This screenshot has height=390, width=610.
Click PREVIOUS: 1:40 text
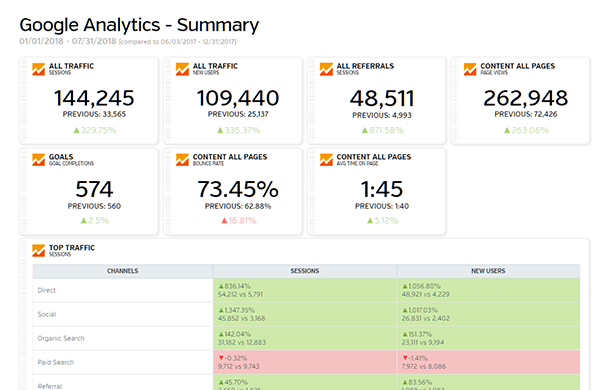pyautogui.click(x=382, y=206)
